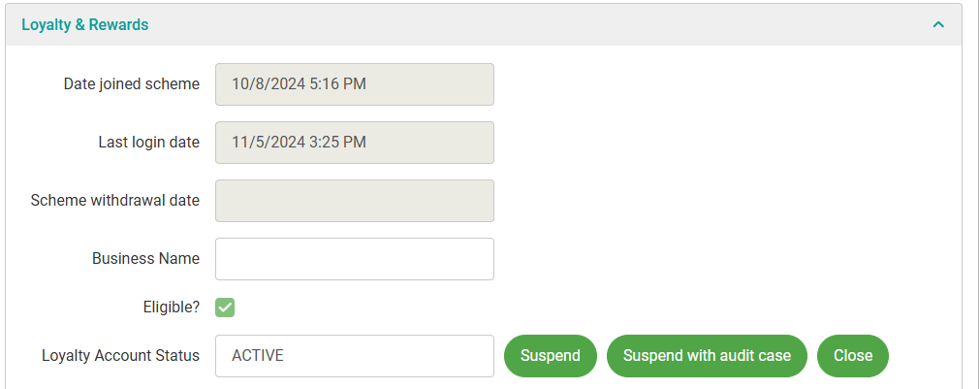Click the gray panel header bar

[533, 24]
